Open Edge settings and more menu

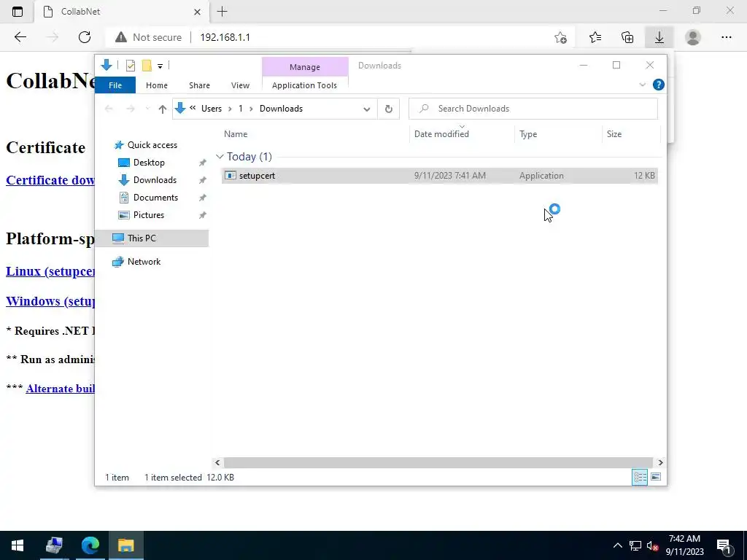726,37
